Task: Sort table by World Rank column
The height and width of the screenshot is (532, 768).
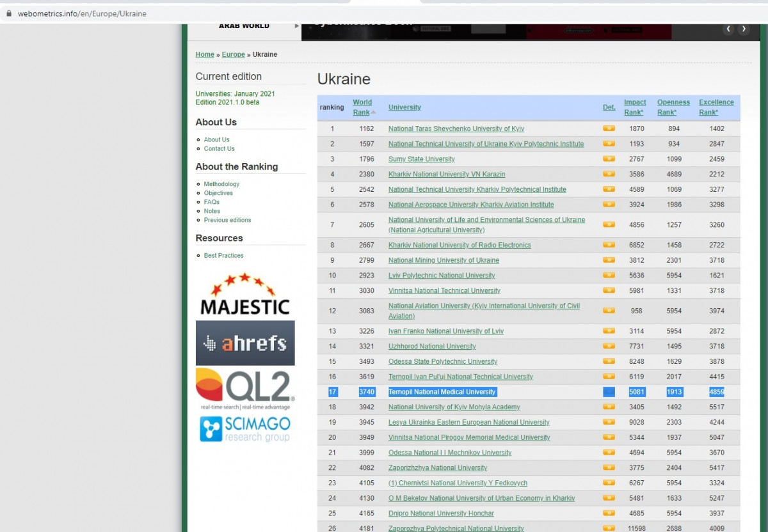Action: [x=362, y=107]
